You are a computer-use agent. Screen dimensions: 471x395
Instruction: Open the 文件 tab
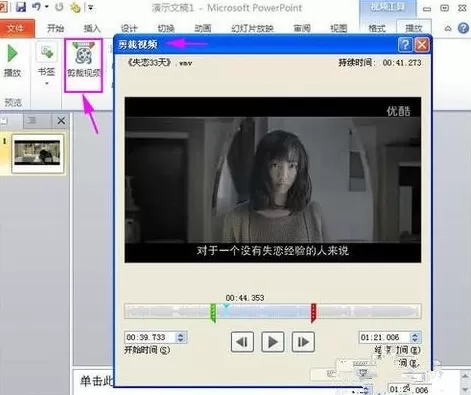[16, 28]
